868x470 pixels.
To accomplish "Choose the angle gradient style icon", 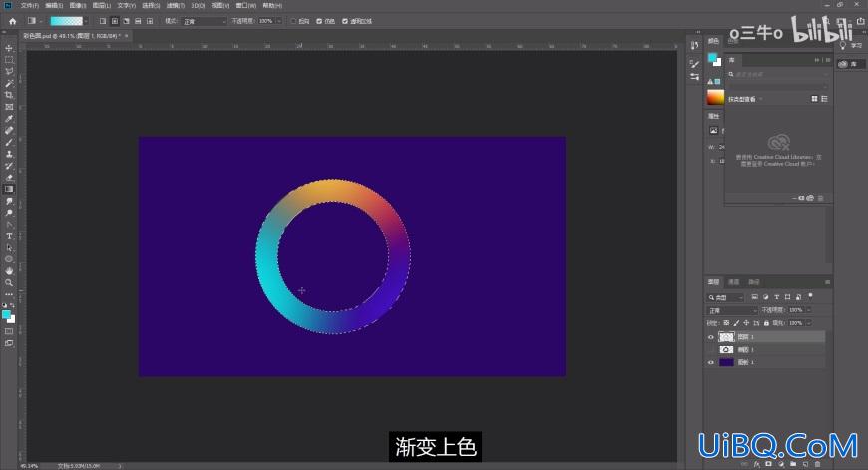I will (127, 21).
